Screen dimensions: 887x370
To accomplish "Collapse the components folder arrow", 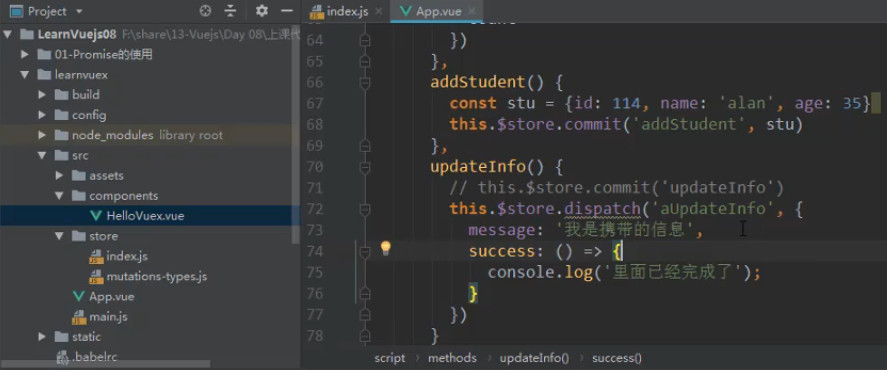I will tap(59, 196).
